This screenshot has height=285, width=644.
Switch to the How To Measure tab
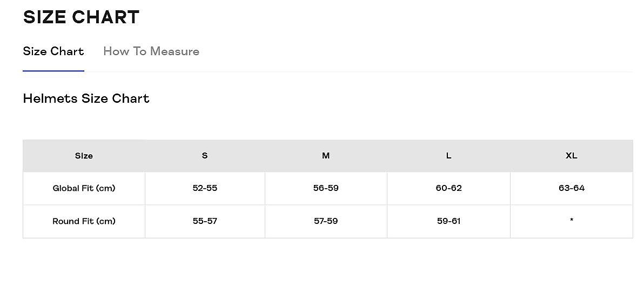[151, 51]
